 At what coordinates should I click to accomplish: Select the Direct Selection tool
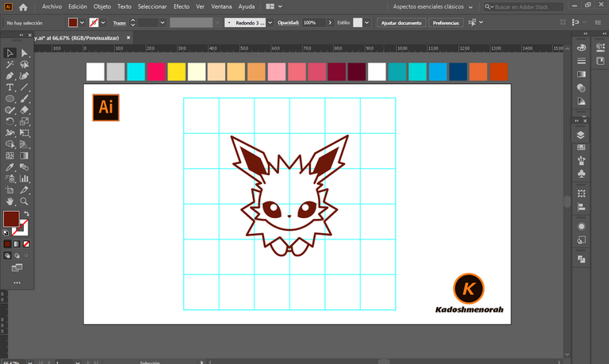click(x=24, y=53)
